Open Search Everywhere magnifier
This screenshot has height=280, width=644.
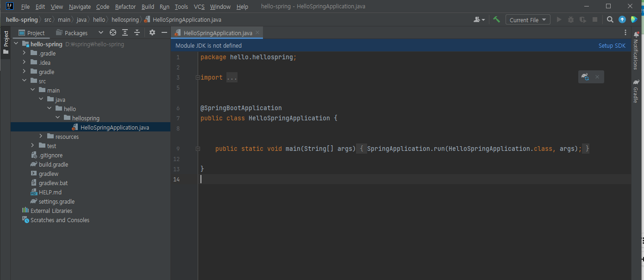point(610,20)
